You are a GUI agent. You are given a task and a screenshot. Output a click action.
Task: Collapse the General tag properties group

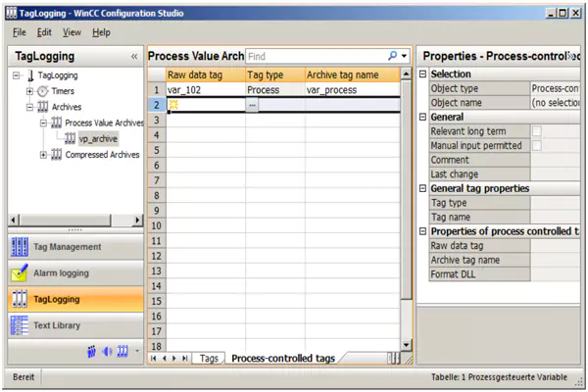[422, 188]
